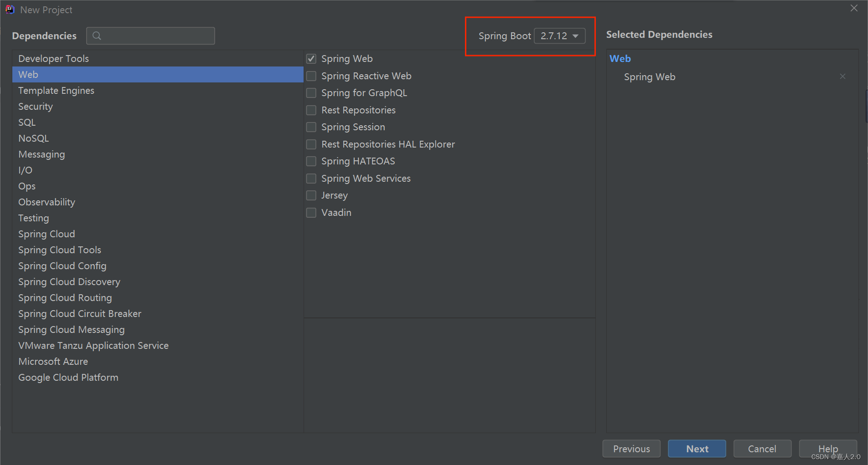Choose the Security category
The width and height of the screenshot is (868, 465).
click(158, 106)
